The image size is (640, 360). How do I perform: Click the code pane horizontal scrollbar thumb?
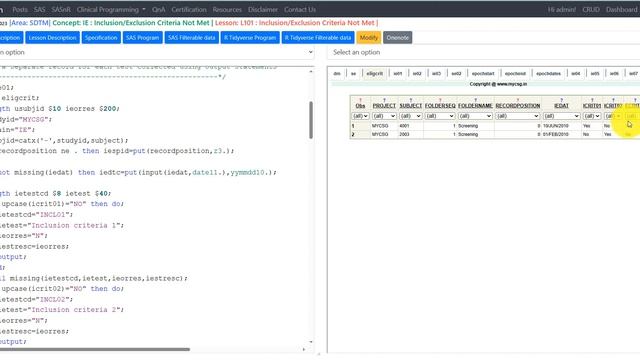(95, 349)
